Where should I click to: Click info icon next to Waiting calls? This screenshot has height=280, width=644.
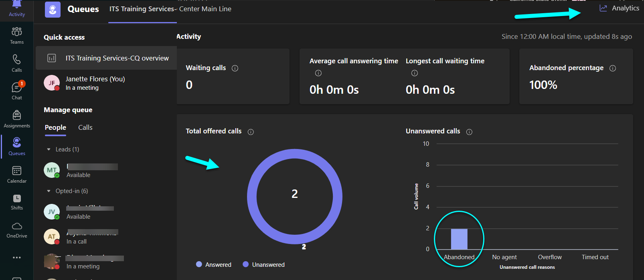point(235,68)
